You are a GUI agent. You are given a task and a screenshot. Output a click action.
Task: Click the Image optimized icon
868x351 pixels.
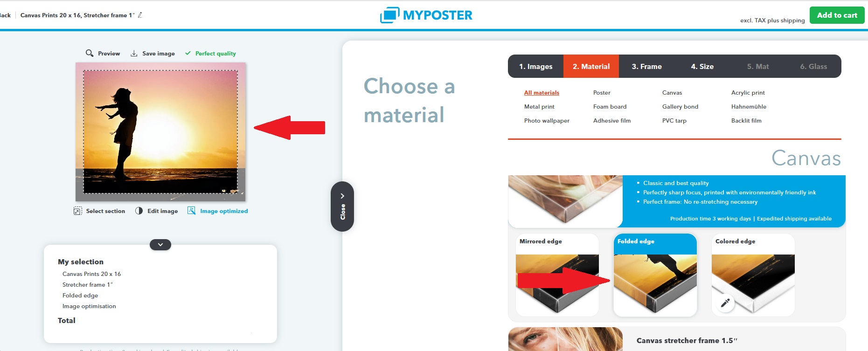tap(191, 211)
